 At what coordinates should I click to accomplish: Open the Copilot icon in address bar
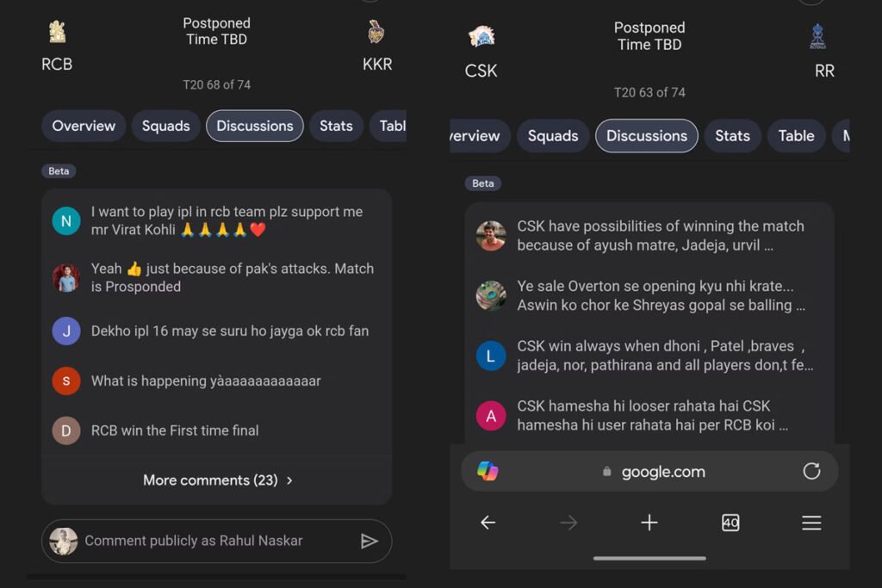[488, 471]
